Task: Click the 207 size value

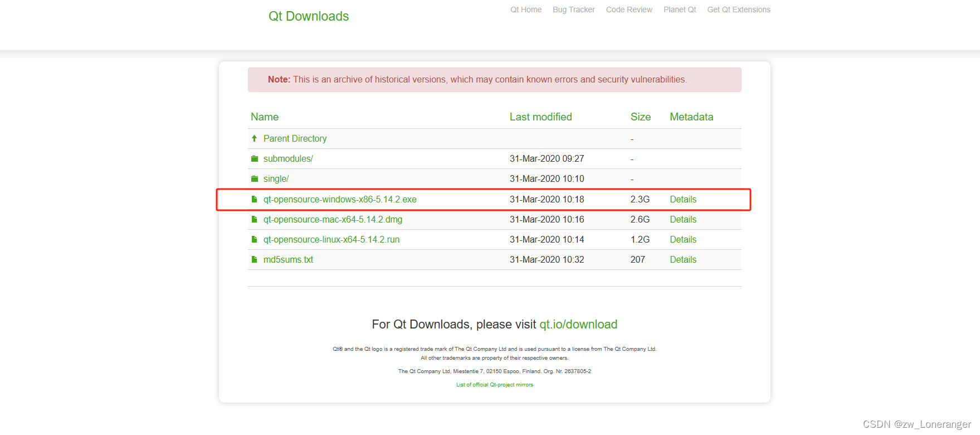Action: coord(638,260)
